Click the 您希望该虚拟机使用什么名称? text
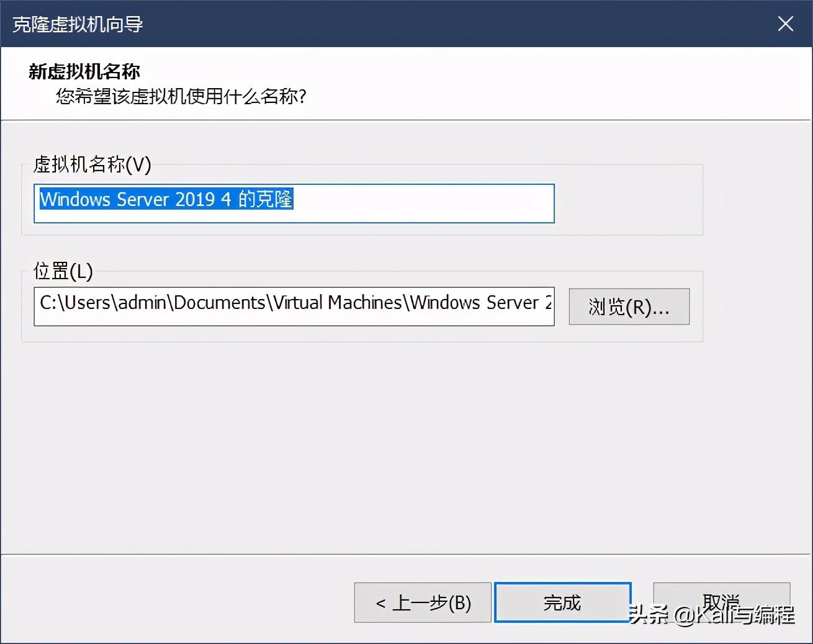Viewport: 813px width, 644px height. [x=181, y=96]
